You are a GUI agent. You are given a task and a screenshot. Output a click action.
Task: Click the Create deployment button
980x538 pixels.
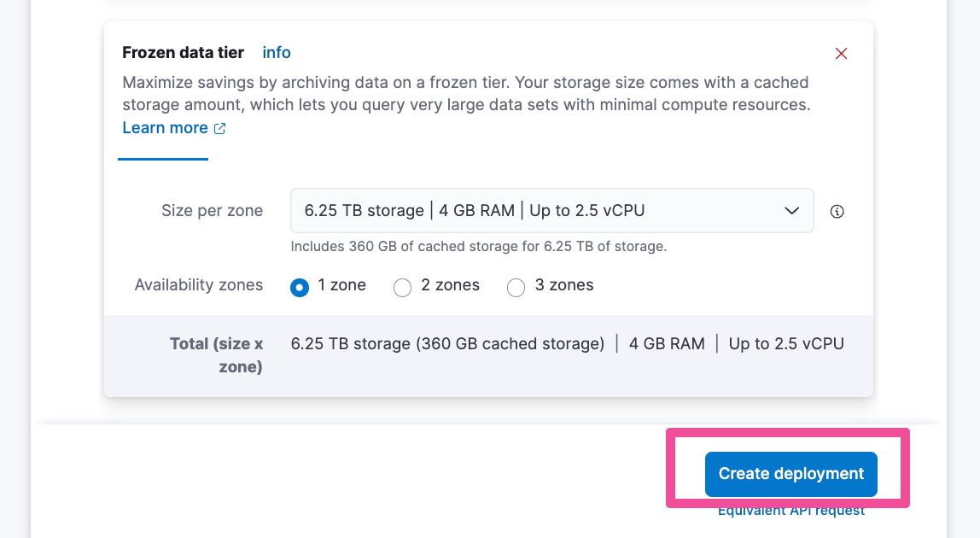[791, 474]
